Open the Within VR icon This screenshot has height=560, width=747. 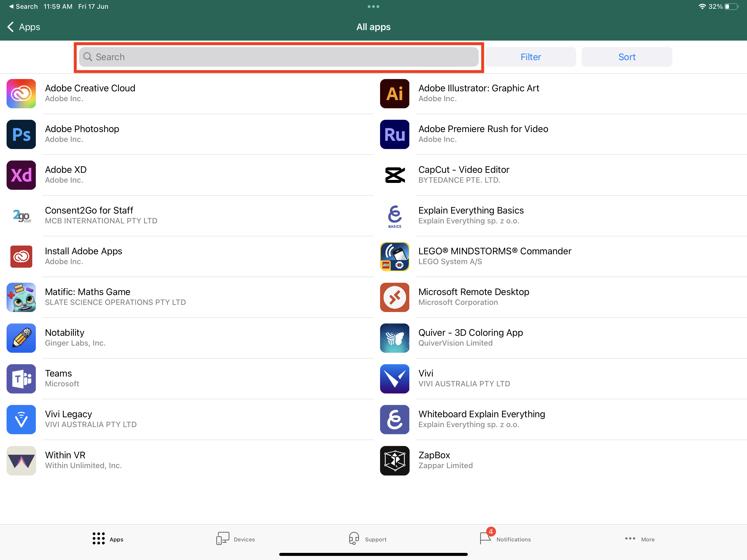tap(21, 461)
